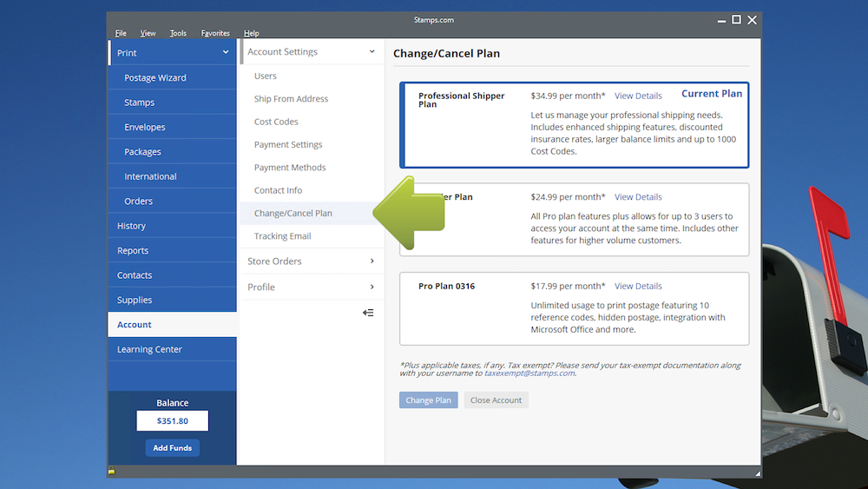Go to Packages in the Print sidebar
This screenshot has width=868, height=489.
(x=142, y=152)
